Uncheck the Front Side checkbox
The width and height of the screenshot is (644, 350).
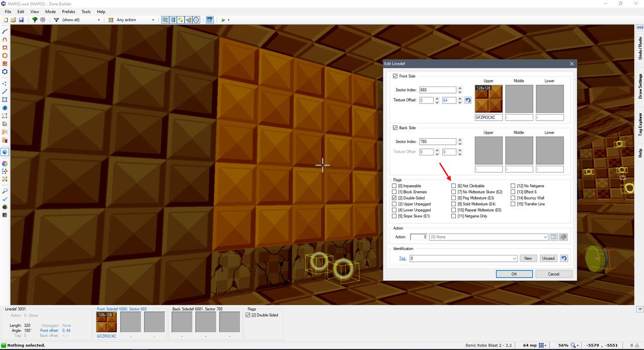[395, 76]
